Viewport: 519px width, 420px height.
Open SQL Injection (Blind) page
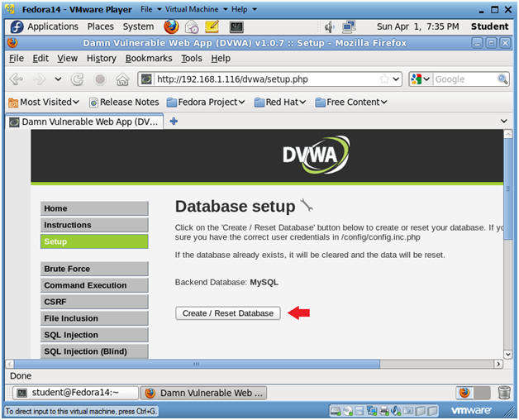click(x=94, y=351)
